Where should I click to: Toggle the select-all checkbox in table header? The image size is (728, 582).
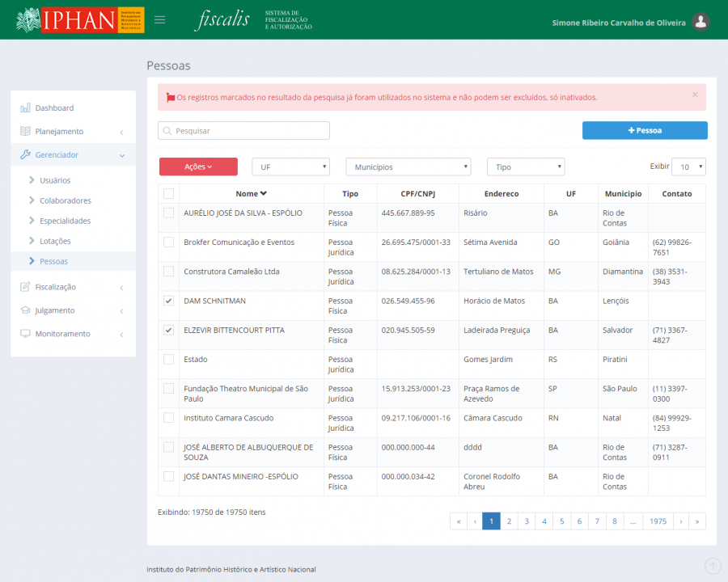pyautogui.click(x=168, y=193)
